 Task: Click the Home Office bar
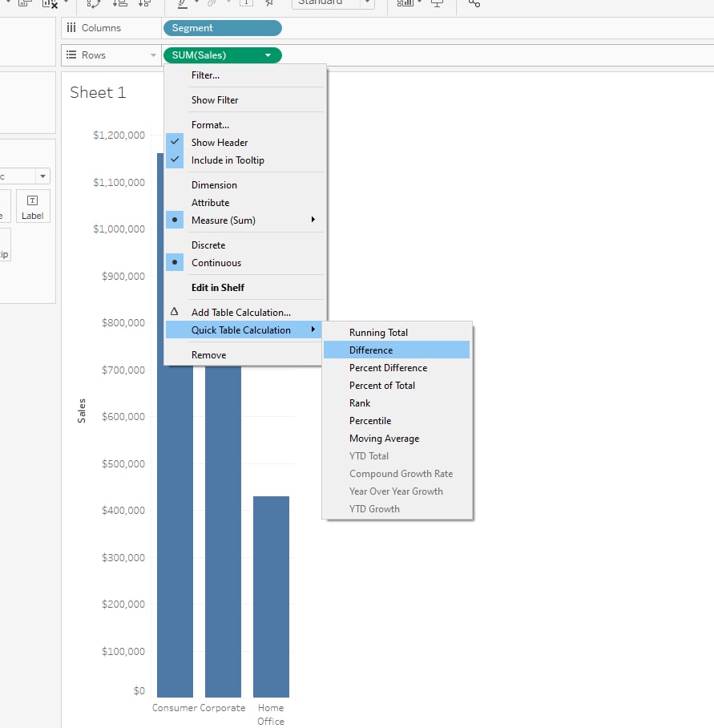[271, 597]
